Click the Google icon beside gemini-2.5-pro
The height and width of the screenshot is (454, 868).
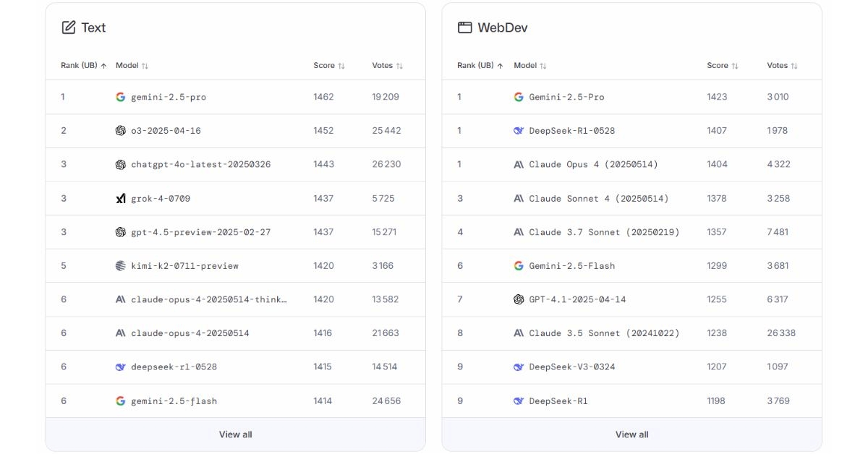coord(121,97)
